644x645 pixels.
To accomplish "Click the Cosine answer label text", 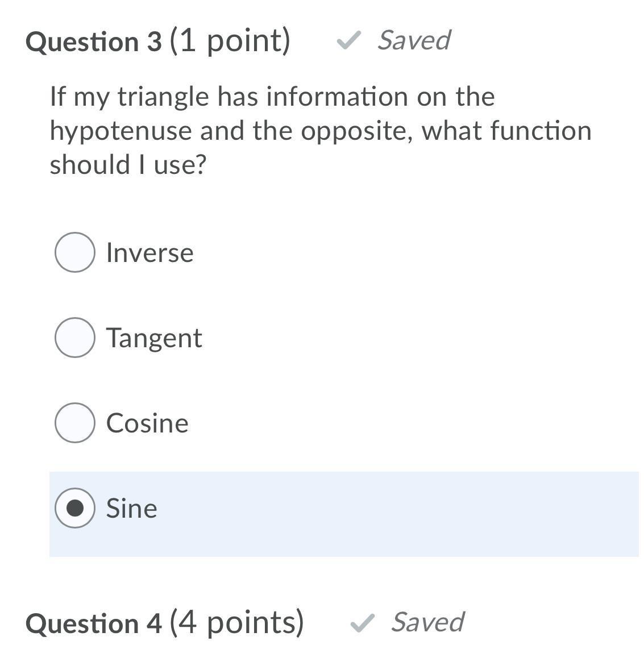I will [x=147, y=423].
